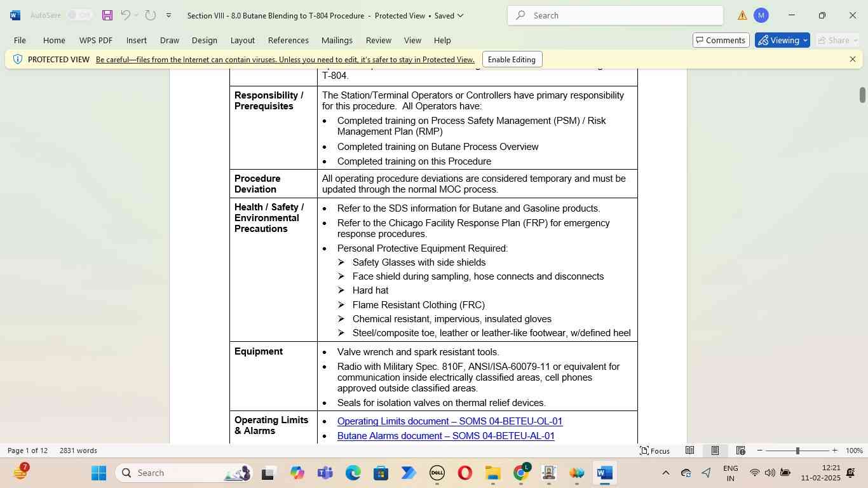Click the Protected View shield icon
Image resolution: width=868 pixels, height=488 pixels.
18,59
